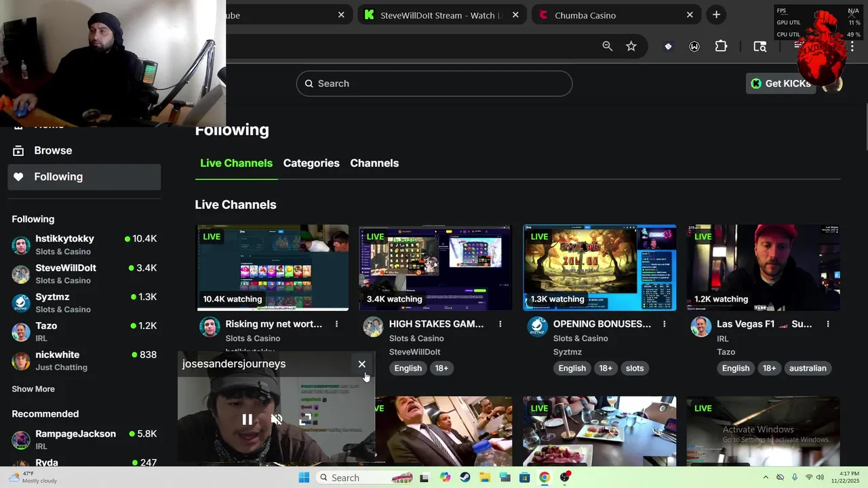Open the volume icon in system tray
The height and width of the screenshot is (488, 868).
tap(820, 478)
